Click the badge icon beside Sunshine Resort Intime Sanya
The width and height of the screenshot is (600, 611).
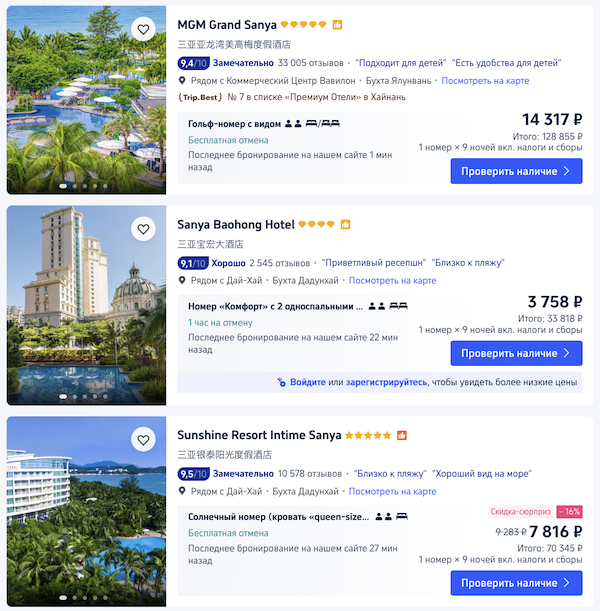(x=402, y=436)
